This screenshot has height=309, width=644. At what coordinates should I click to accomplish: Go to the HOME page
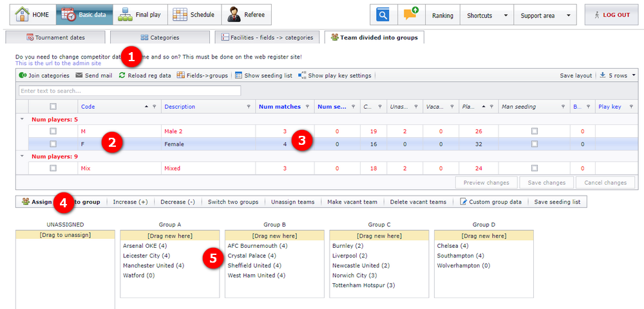(32, 15)
